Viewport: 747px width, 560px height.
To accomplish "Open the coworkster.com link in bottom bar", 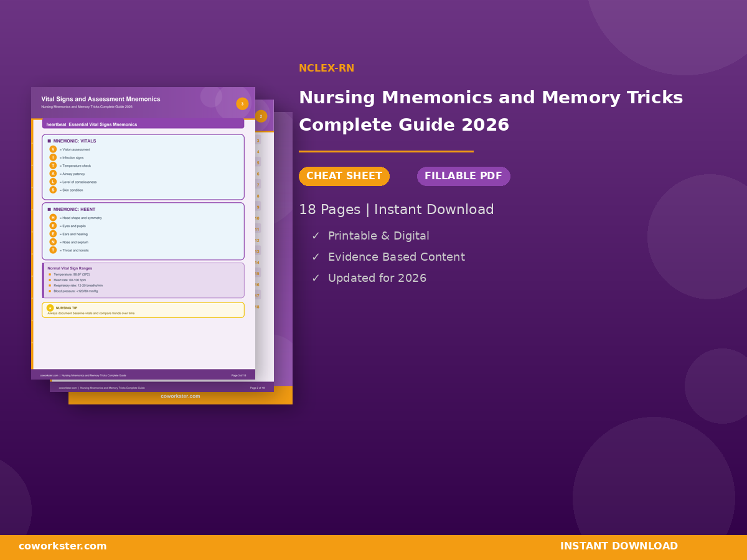I will pyautogui.click(x=63, y=546).
